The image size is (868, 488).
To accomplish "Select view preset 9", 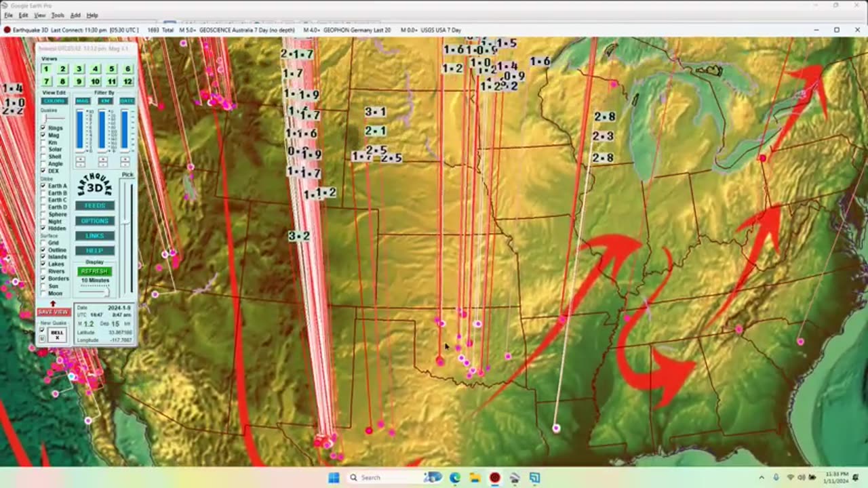I will pos(79,81).
